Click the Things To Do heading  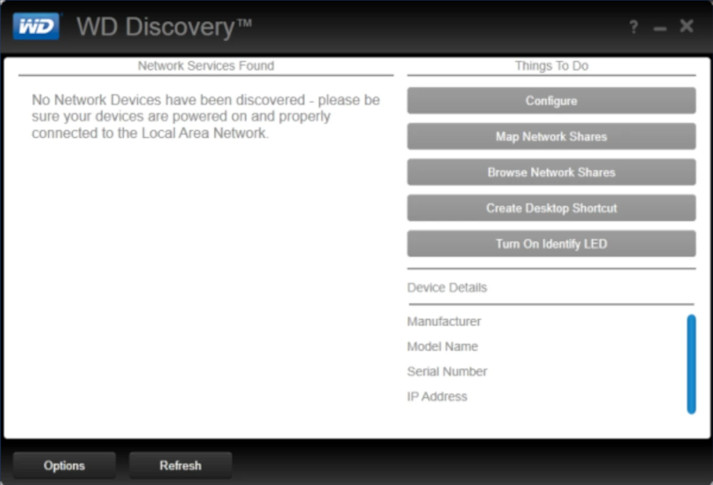click(x=552, y=66)
